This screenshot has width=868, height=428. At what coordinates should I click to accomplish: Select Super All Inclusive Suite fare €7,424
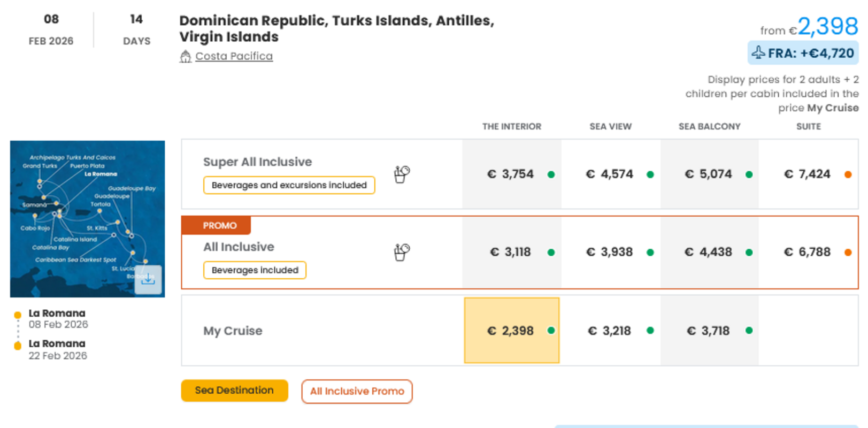[x=807, y=174]
